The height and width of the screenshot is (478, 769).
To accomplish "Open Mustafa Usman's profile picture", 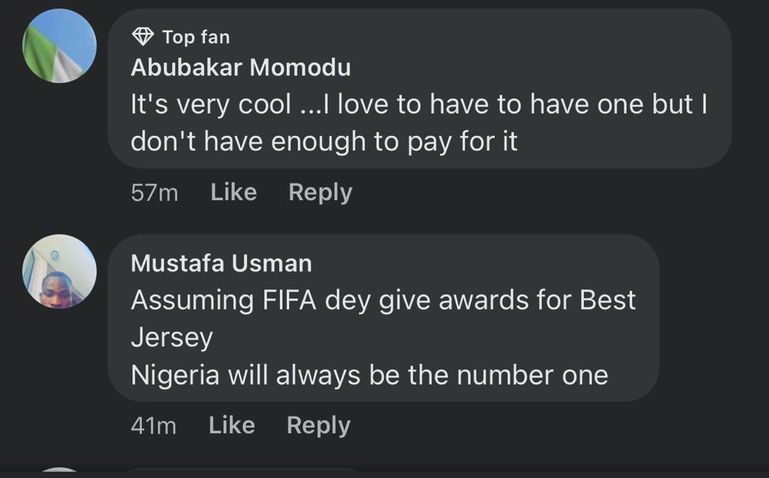I will click(60, 272).
